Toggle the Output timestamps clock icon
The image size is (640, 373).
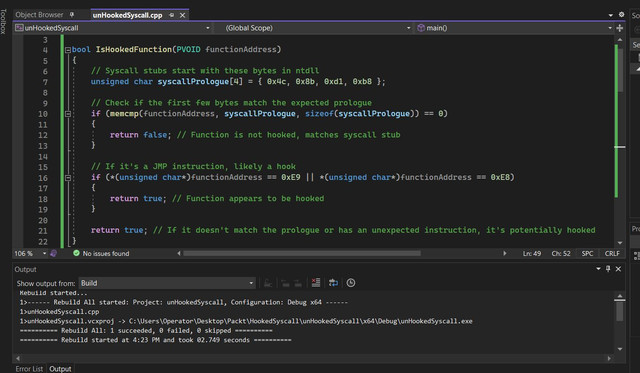pyautogui.click(x=351, y=282)
